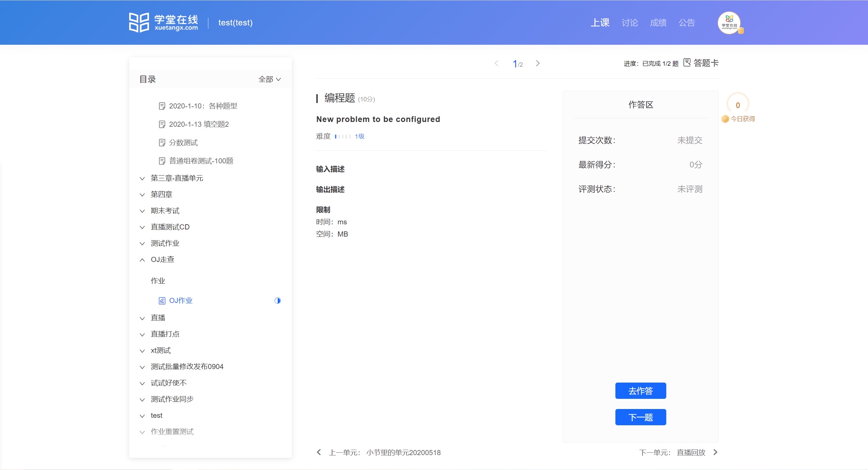Click the New problem to be configured title
868x470 pixels.
click(378, 119)
